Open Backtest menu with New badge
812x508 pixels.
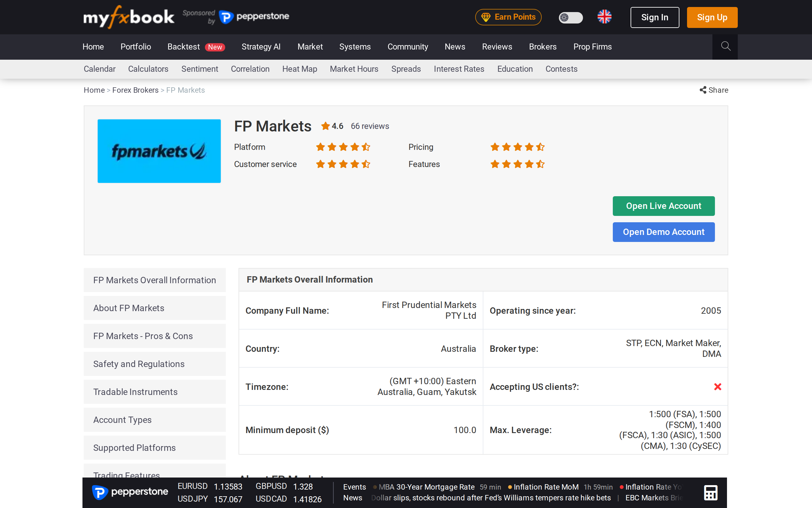(196, 47)
